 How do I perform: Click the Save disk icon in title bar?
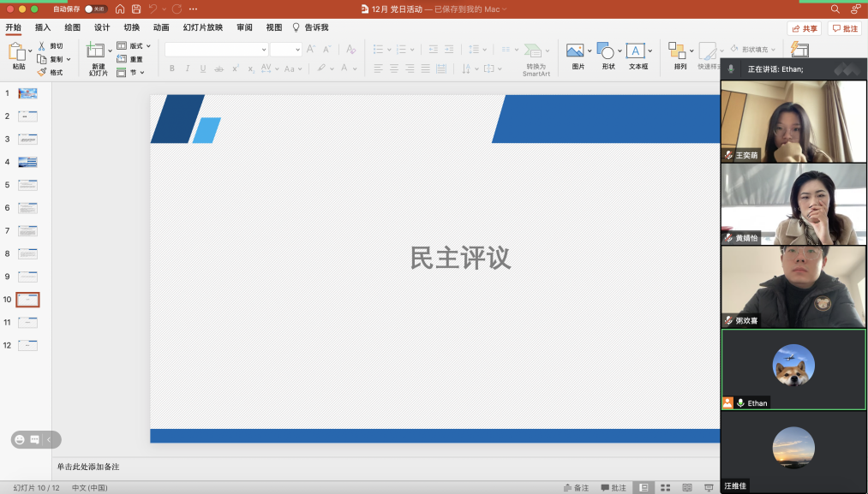pos(135,9)
